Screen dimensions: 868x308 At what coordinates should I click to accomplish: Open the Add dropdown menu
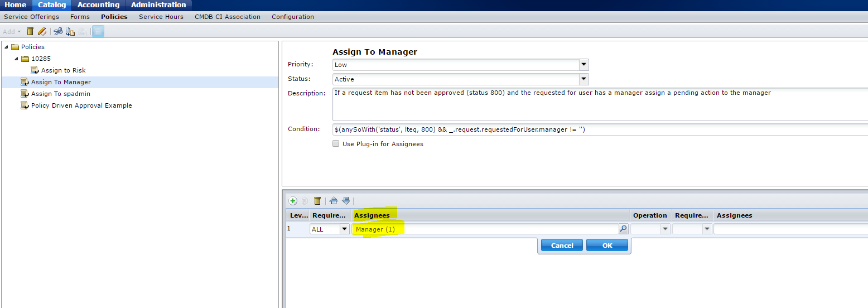(12, 32)
